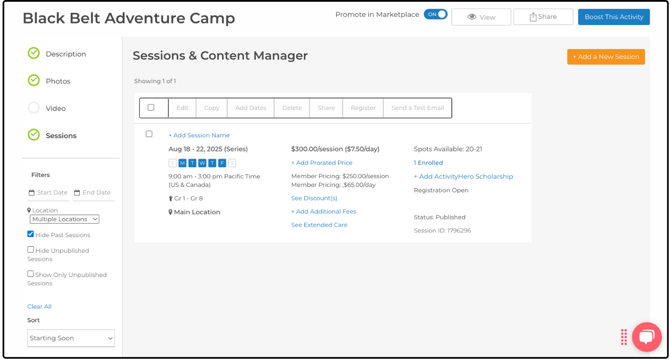
Task: Click the Monday day box
Action: [182, 163]
